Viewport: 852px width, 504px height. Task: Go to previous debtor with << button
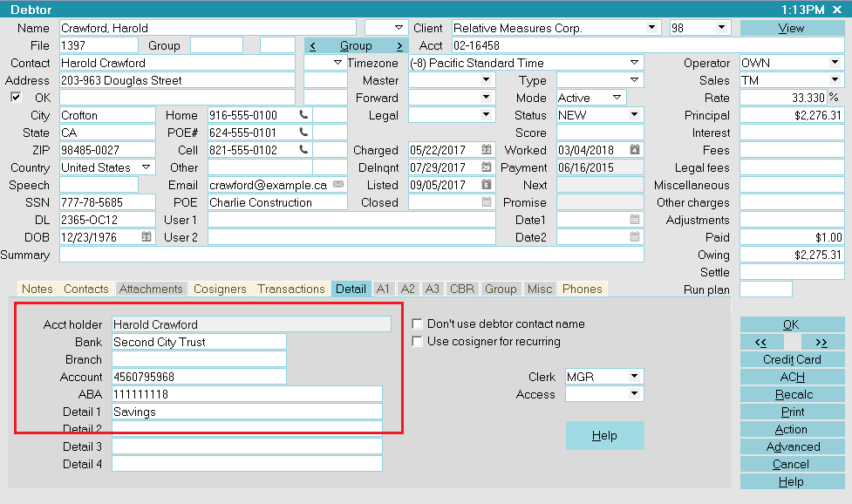pyautogui.click(x=762, y=342)
